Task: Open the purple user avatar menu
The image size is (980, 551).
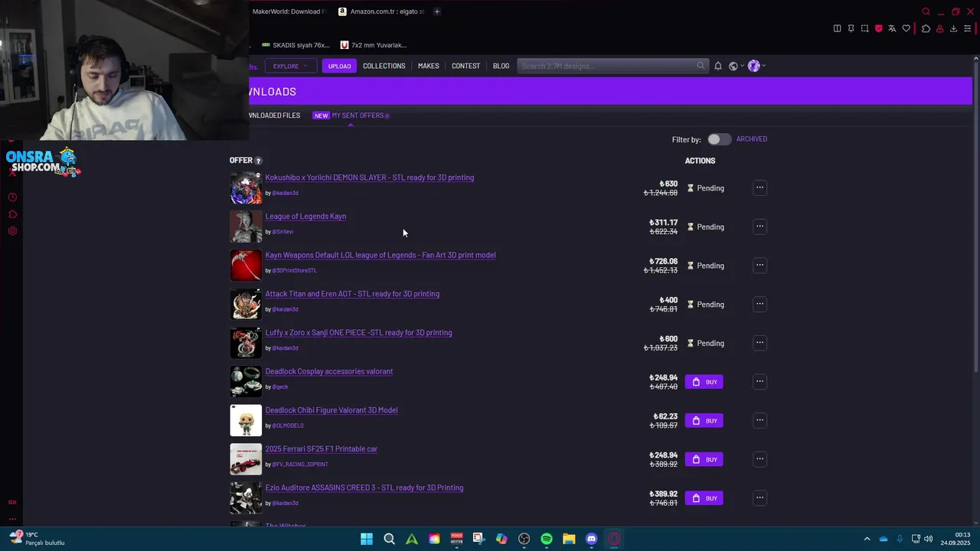Action: point(756,66)
